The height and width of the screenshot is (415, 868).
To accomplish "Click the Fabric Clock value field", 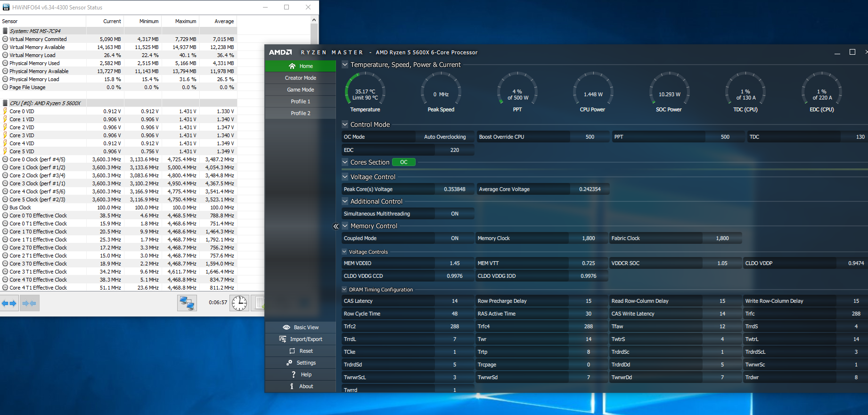I will tap(722, 238).
